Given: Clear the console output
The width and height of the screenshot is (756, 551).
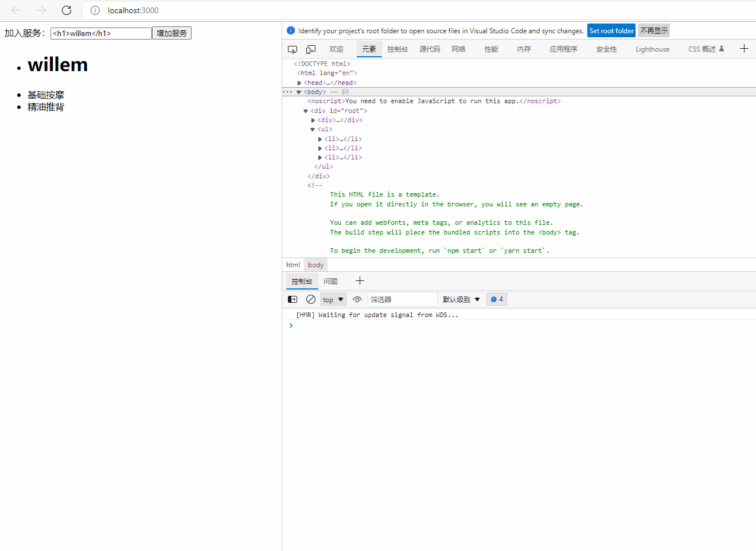Looking at the screenshot, I should pyautogui.click(x=311, y=299).
